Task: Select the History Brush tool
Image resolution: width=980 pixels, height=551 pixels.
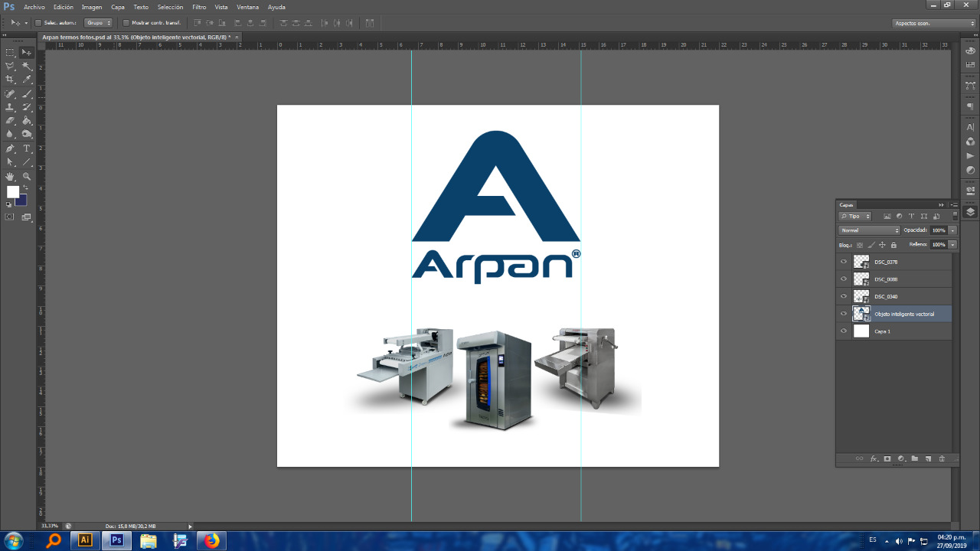Action: pyautogui.click(x=27, y=107)
